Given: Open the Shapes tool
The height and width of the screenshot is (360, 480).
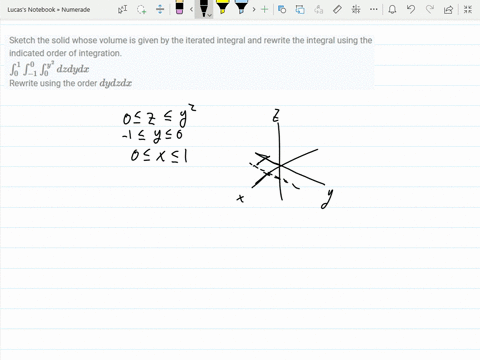Looking at the screenshot, I should [x=282, y=9].
